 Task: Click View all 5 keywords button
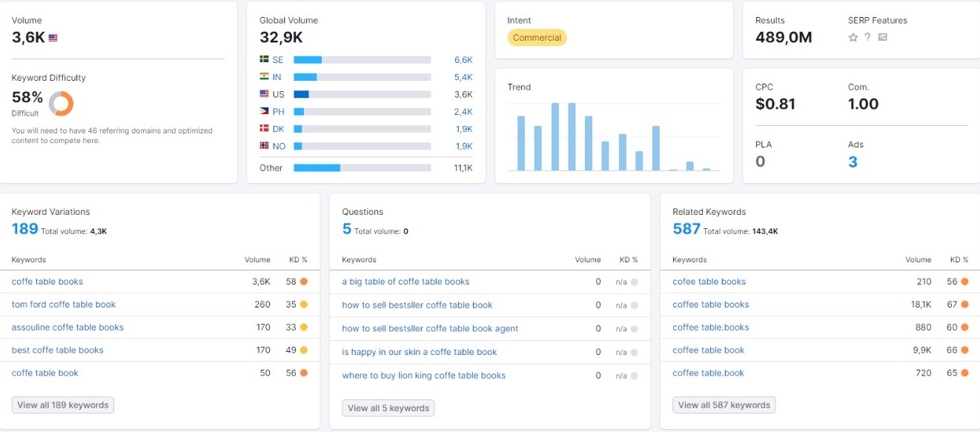tap(388, 408)
